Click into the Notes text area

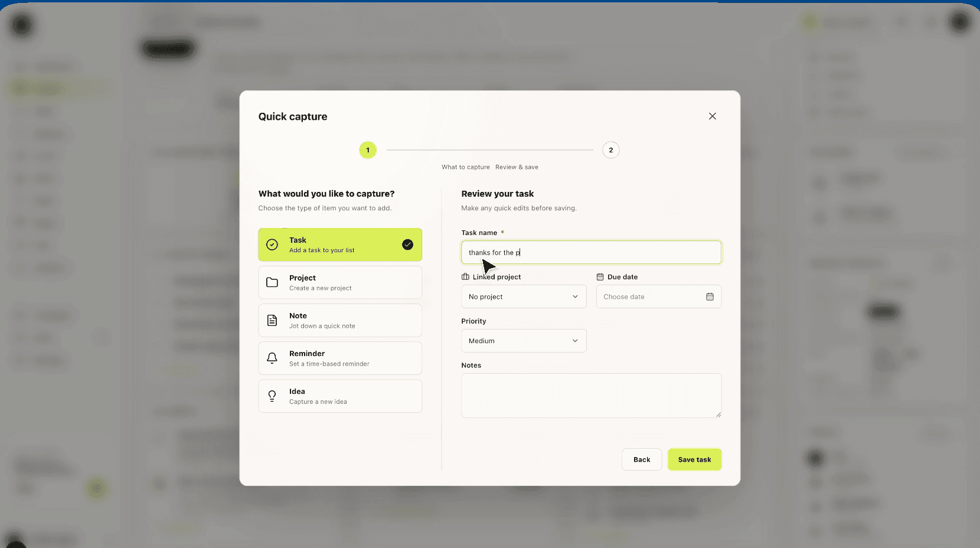coord(591,396)
